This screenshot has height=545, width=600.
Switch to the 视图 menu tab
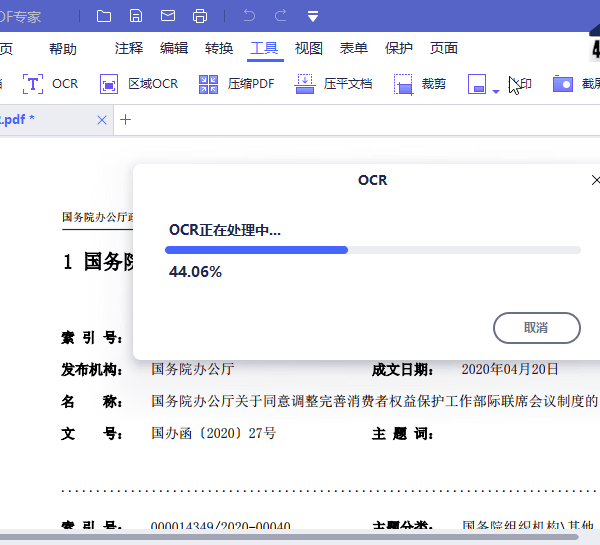pos(309,48)
